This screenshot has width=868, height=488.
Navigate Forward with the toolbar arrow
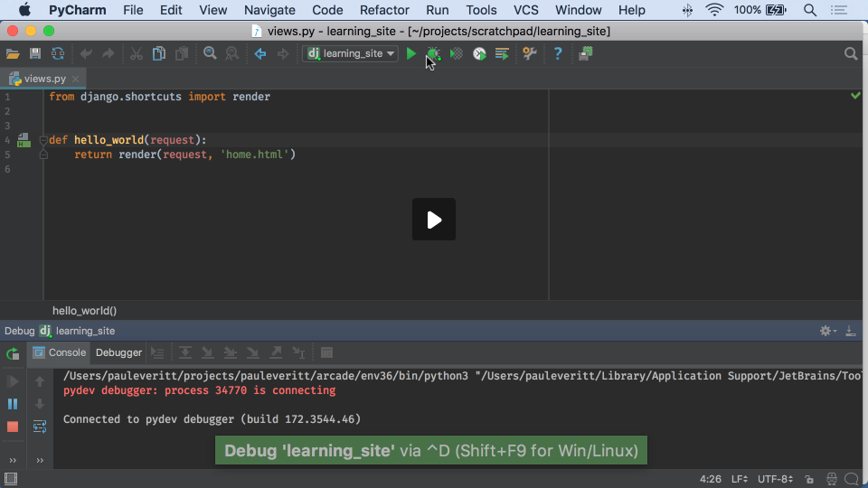click(x=283, y=53)
